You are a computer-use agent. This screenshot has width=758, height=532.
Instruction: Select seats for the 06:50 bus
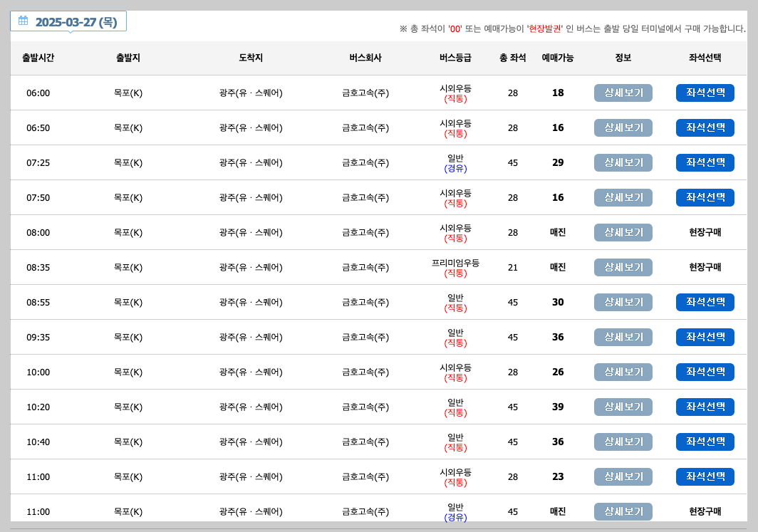(705, 127)
